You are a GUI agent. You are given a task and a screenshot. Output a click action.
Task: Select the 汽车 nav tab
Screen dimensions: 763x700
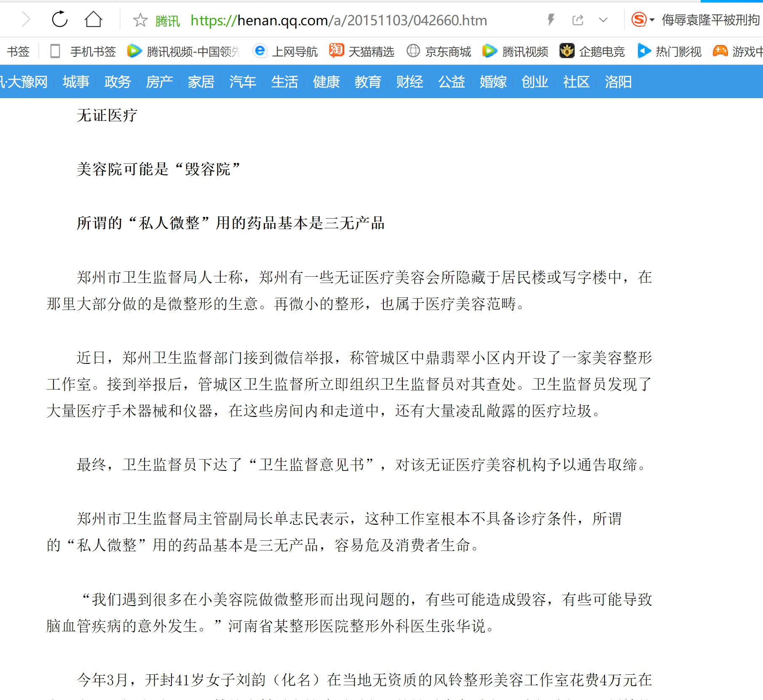[243, 82]
